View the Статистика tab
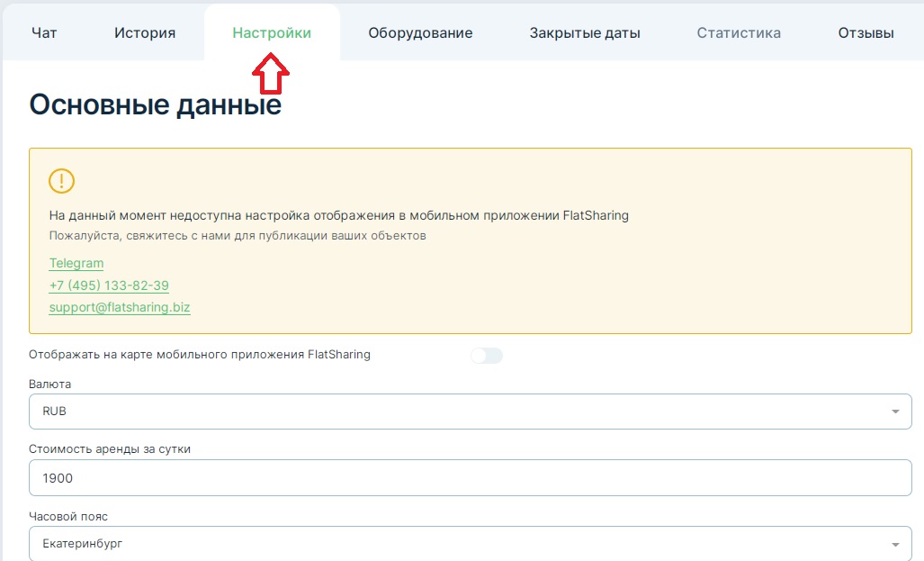Image resolution: width=924 pixels, height=561 pixels. [739, 33]
